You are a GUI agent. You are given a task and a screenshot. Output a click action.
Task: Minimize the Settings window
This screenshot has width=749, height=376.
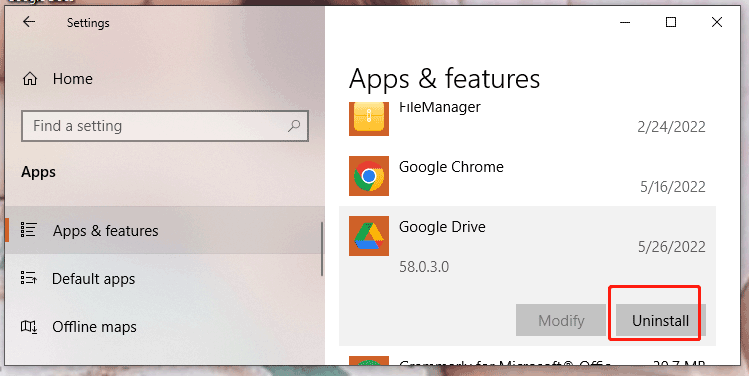coord(625,22)
